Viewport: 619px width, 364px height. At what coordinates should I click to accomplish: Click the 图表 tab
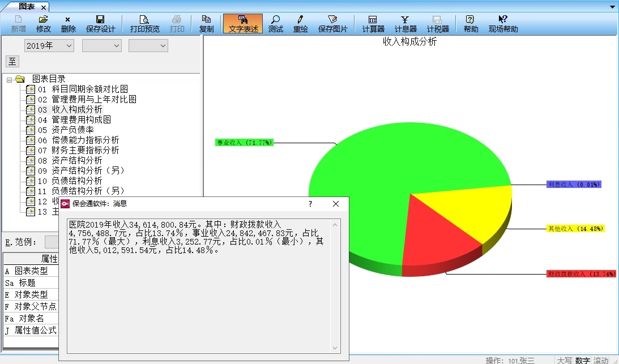click(26, 6)
